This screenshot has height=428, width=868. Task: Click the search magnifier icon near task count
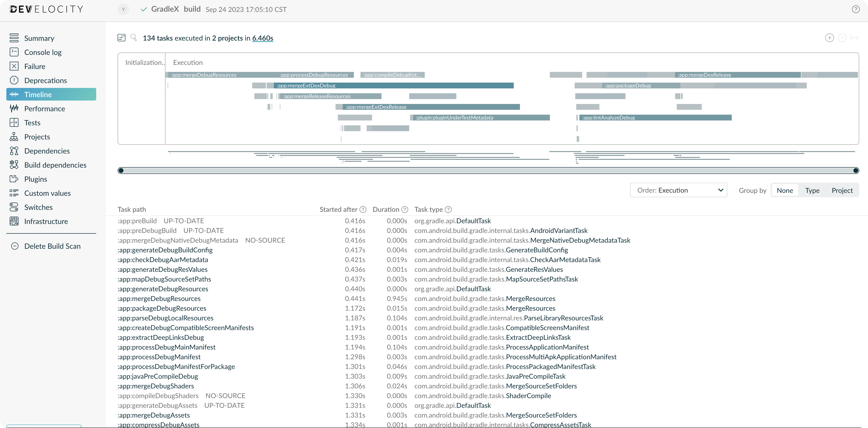[133, 37]
